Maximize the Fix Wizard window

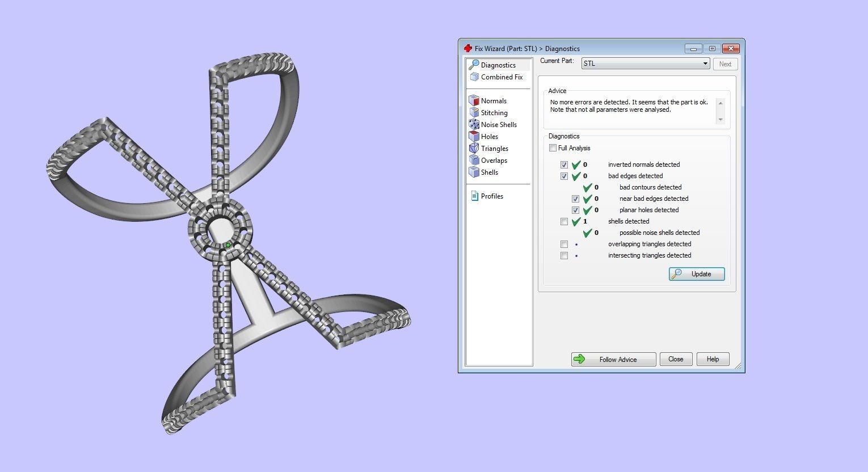click(x=712, y=48)
